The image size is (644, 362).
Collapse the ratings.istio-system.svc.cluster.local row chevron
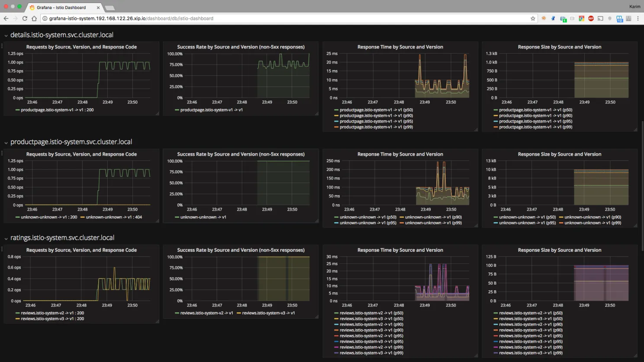click(x=6, y=239)
